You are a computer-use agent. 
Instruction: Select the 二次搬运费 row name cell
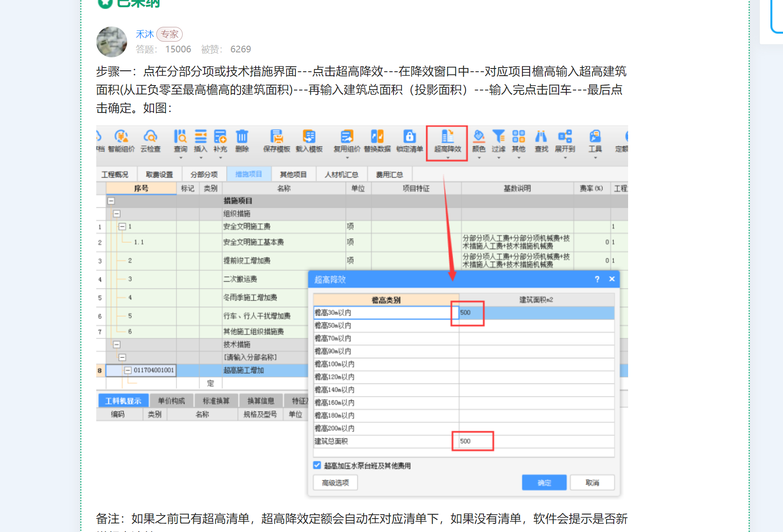[265, 279]
